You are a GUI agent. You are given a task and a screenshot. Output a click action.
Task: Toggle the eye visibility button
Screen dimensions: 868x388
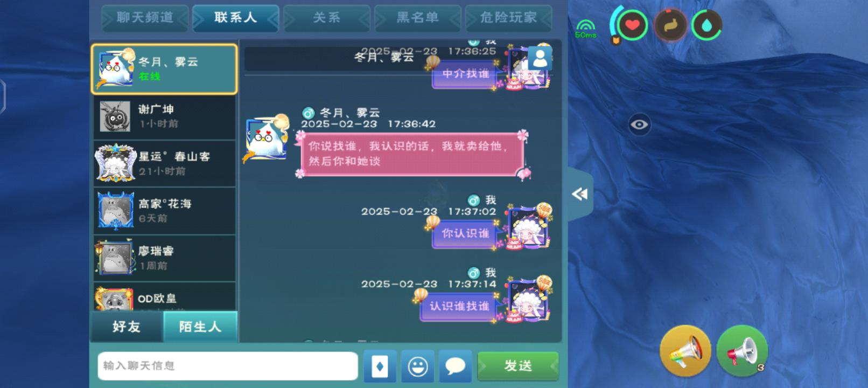(x=639, y=124)
